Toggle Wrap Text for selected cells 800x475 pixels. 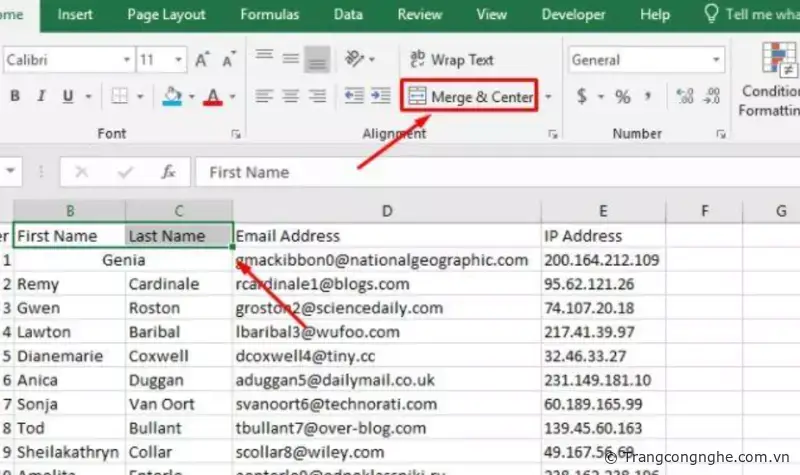tap(451, 60)
